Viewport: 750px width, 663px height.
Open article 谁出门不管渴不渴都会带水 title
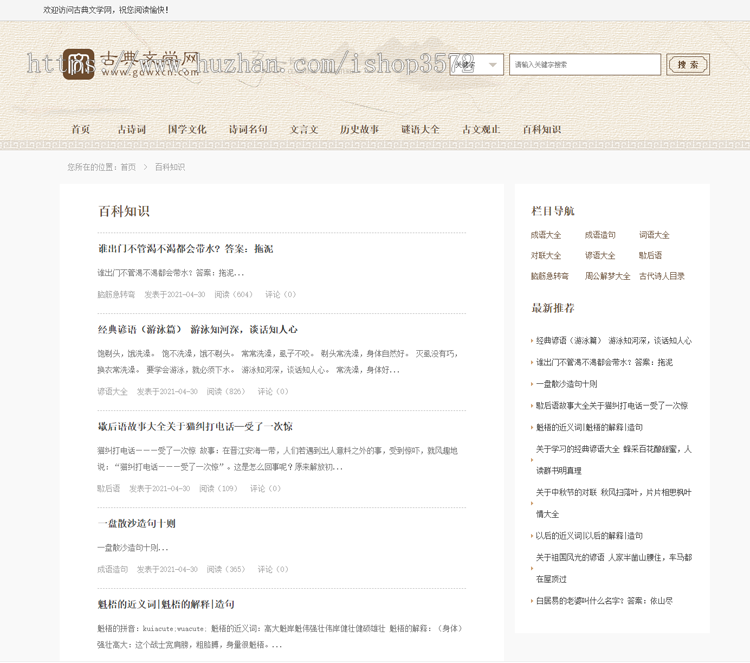click(186, 249)
